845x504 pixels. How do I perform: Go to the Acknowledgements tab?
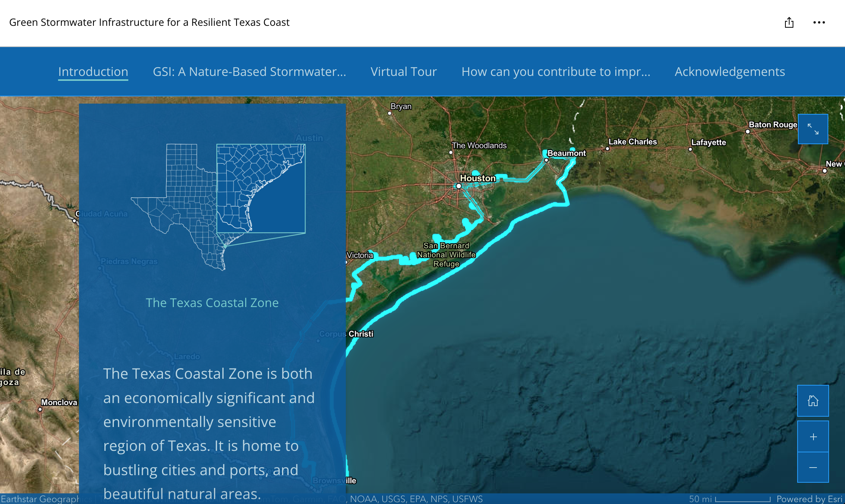730,72
